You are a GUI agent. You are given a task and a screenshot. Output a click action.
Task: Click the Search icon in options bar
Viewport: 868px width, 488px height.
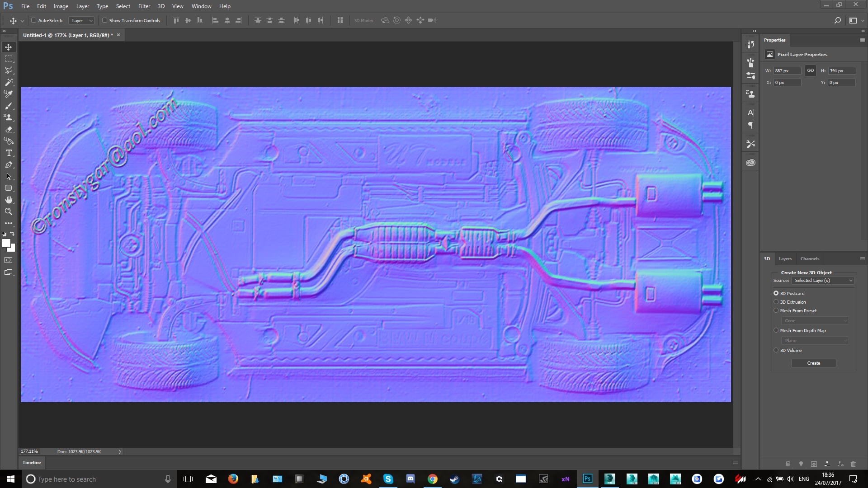point(837,20)
